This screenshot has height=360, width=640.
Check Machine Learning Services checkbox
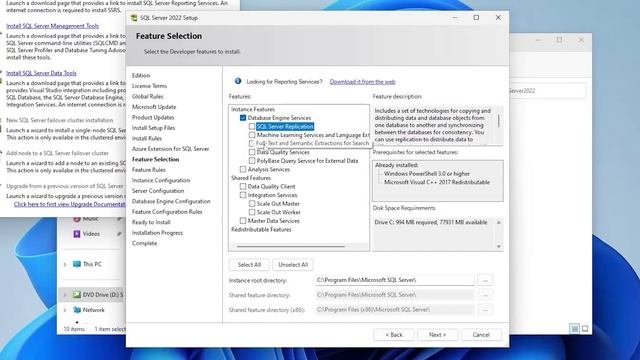(x=252, y=135)
